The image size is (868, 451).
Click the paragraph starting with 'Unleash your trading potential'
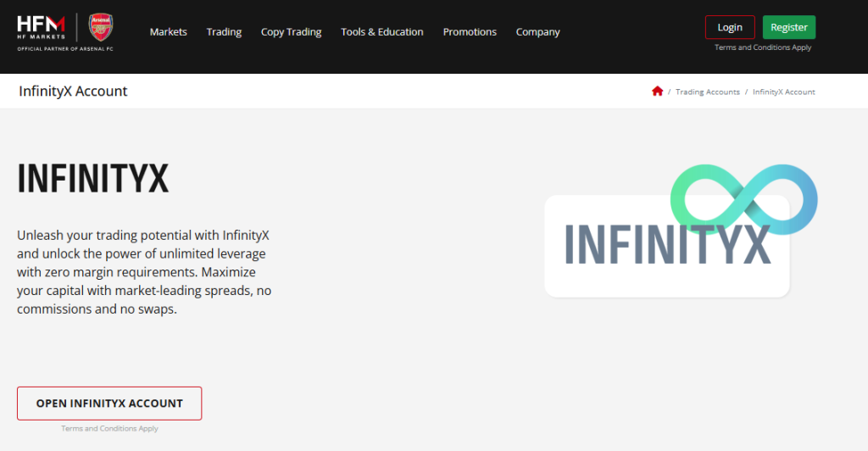pyautogui.click(x=144, y=272)
